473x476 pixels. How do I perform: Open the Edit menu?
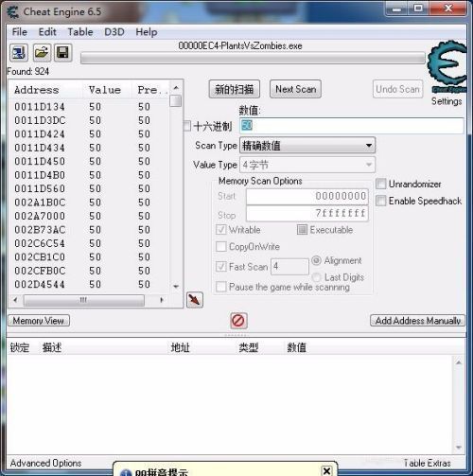(47, 32)
